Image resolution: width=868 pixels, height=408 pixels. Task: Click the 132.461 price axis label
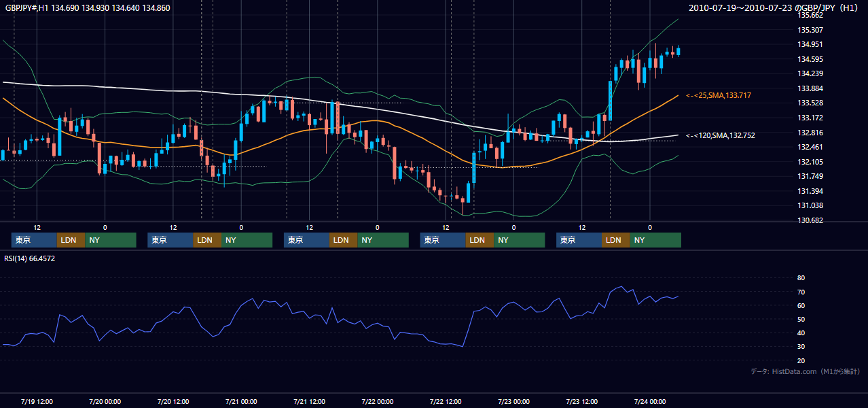810,147
